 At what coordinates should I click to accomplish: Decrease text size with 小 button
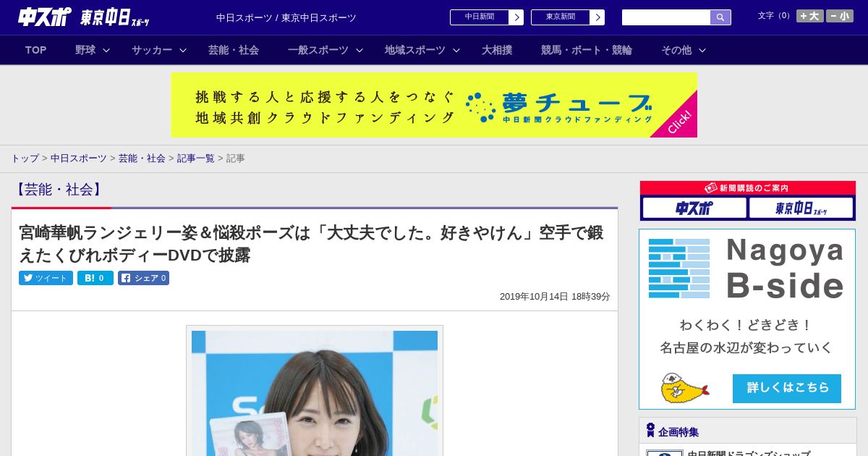tap(840, 16)
